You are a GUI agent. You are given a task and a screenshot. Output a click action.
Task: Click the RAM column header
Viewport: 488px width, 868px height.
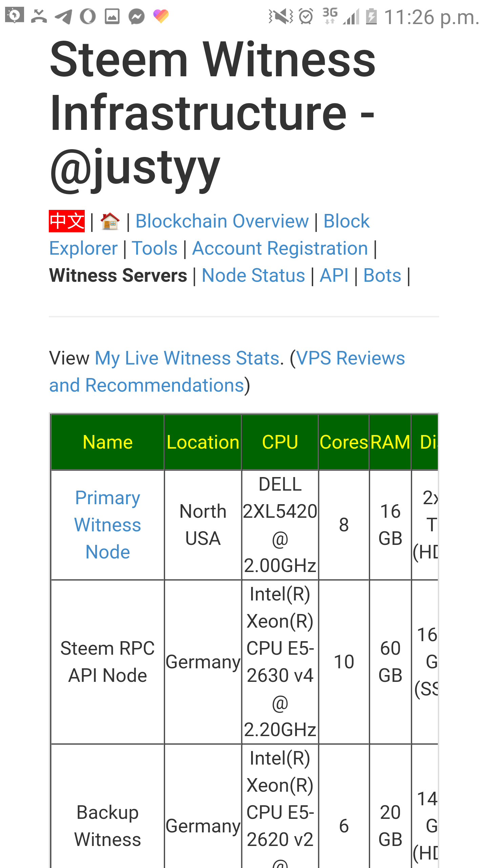[390, 442]
